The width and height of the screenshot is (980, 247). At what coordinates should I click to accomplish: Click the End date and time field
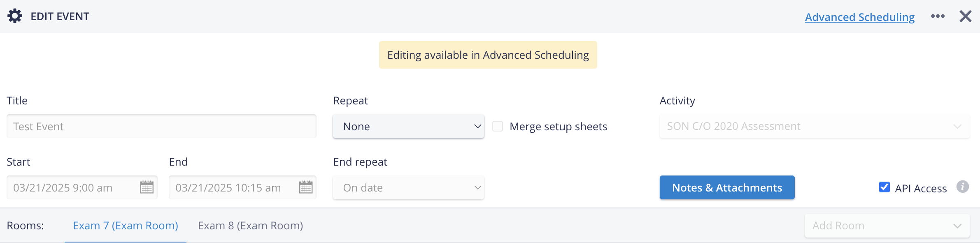click(x=242, y=187)
